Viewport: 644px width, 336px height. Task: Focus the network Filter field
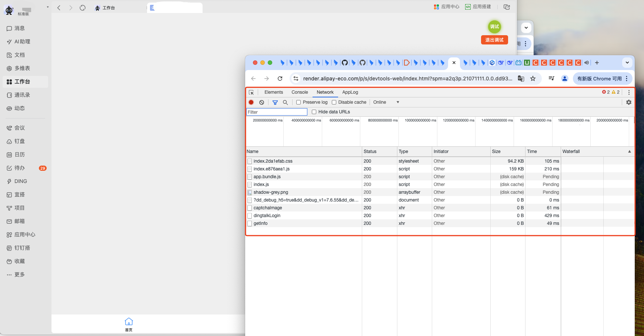click(x=277, y=112)
